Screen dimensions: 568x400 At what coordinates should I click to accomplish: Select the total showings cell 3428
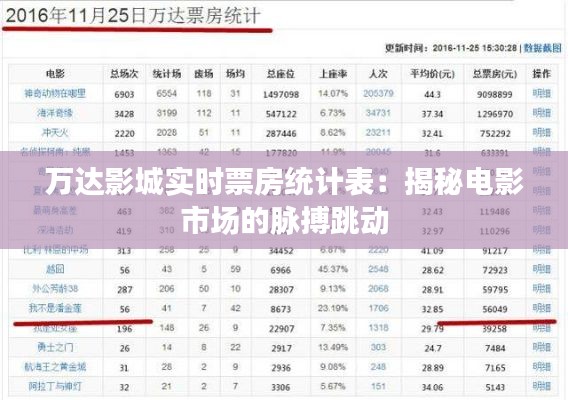(124, 114)
